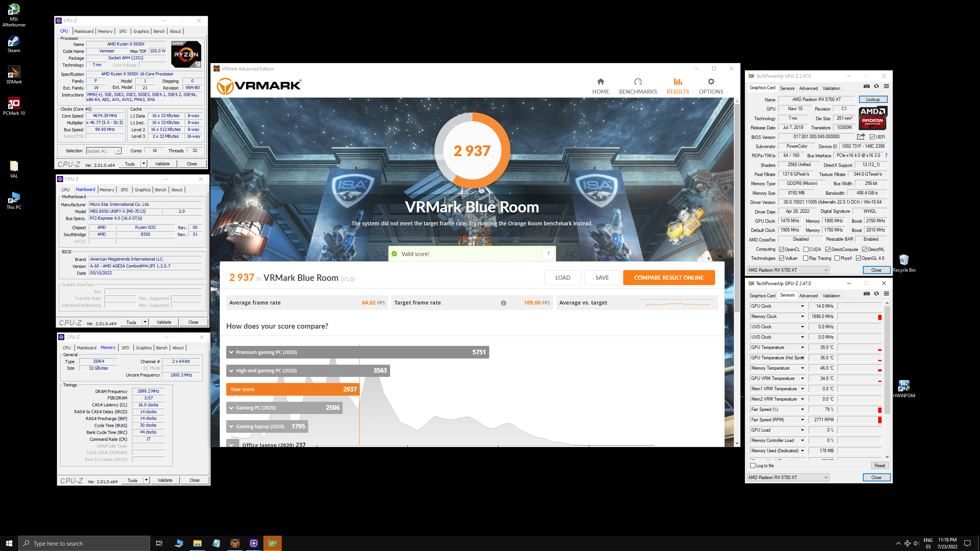Launch PCMark 10 desktop icon

[x=14, y=106]
